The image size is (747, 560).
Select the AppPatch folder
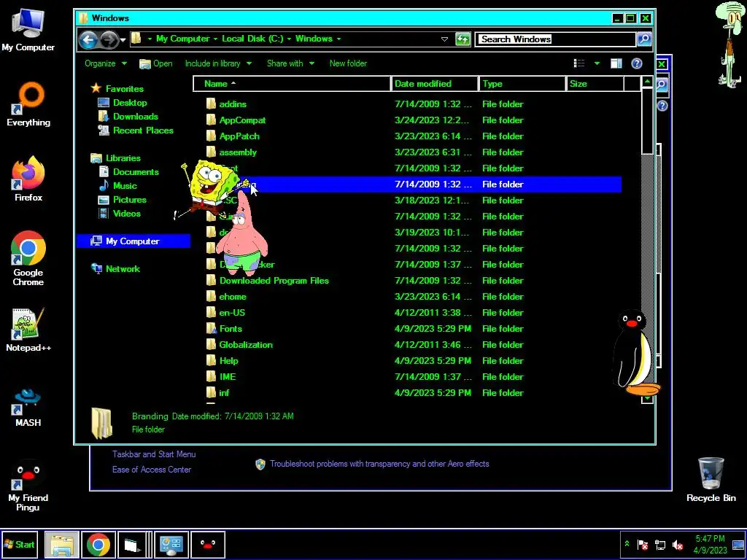(239, 136)
